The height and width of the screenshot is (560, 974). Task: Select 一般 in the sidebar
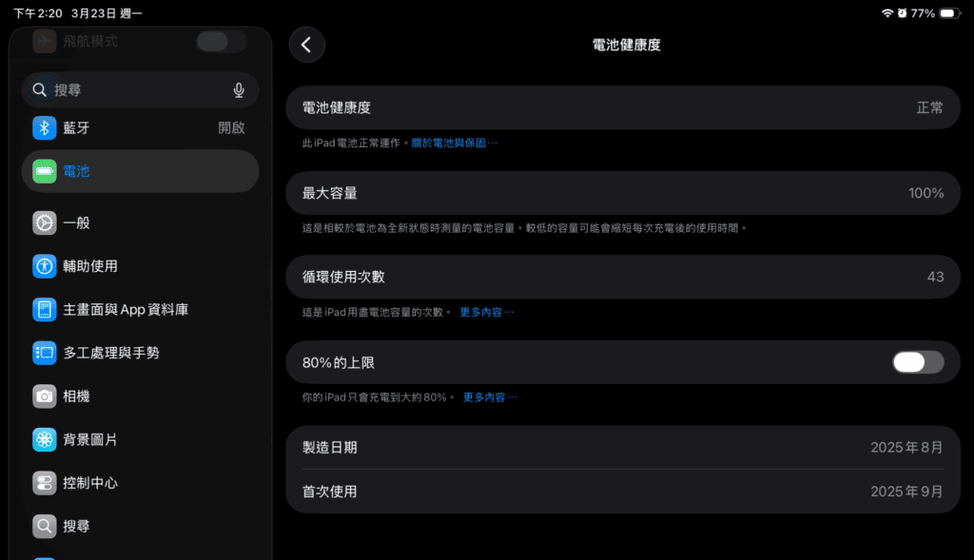tap(141, 222)
